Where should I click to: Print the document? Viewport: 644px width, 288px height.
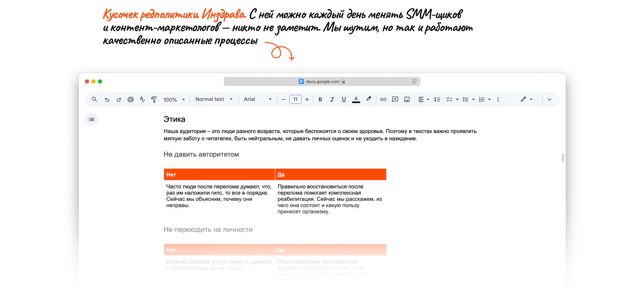point(130,99)
